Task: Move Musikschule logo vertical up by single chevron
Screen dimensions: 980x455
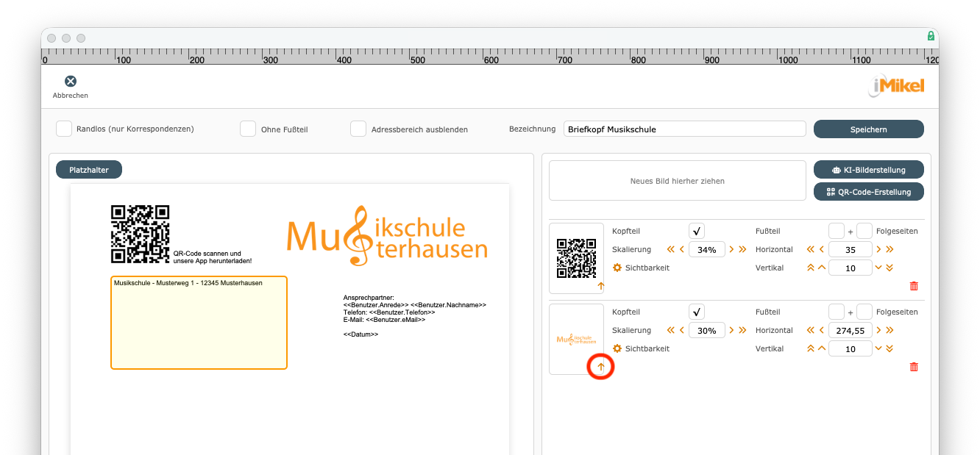Action: point(822,348)
